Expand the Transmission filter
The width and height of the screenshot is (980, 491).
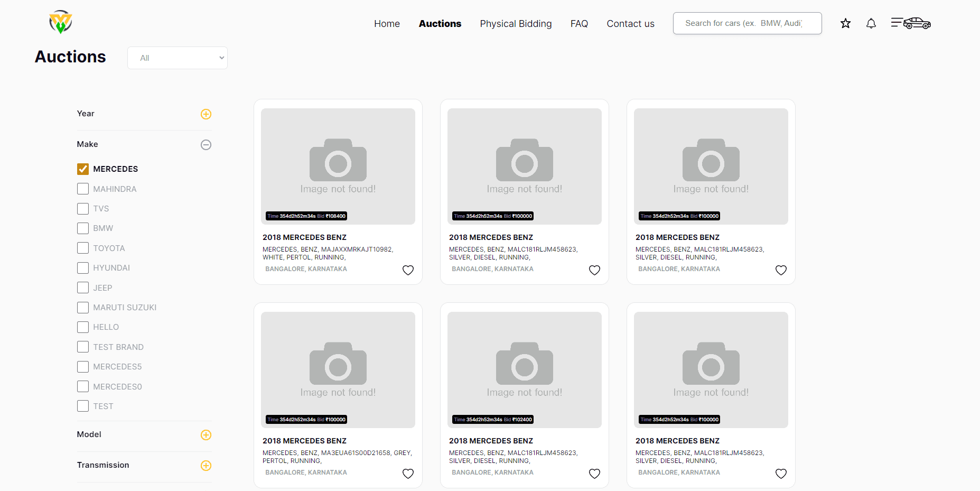click(x=206, y=466)
